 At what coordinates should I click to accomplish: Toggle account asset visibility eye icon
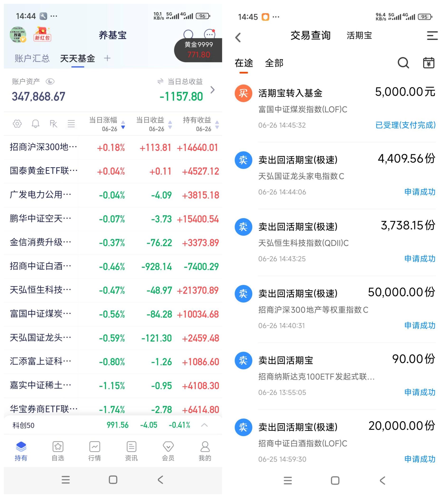point(50,81)
